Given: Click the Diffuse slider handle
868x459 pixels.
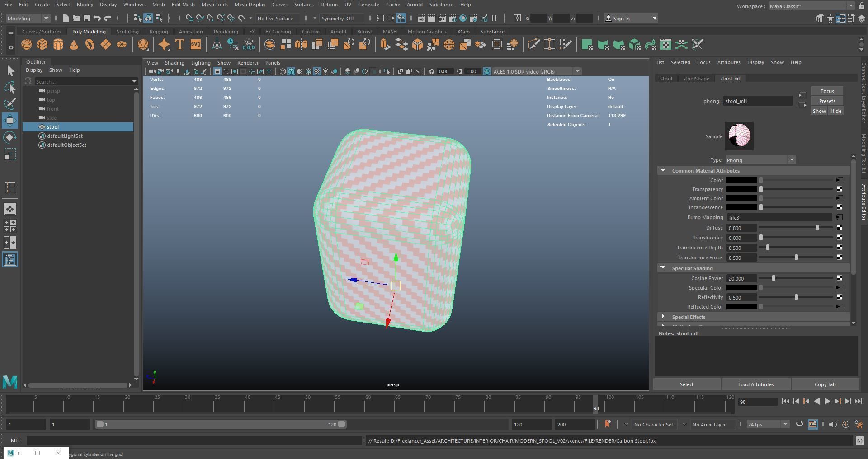Looking at the screenshot, I should point(817,228).
